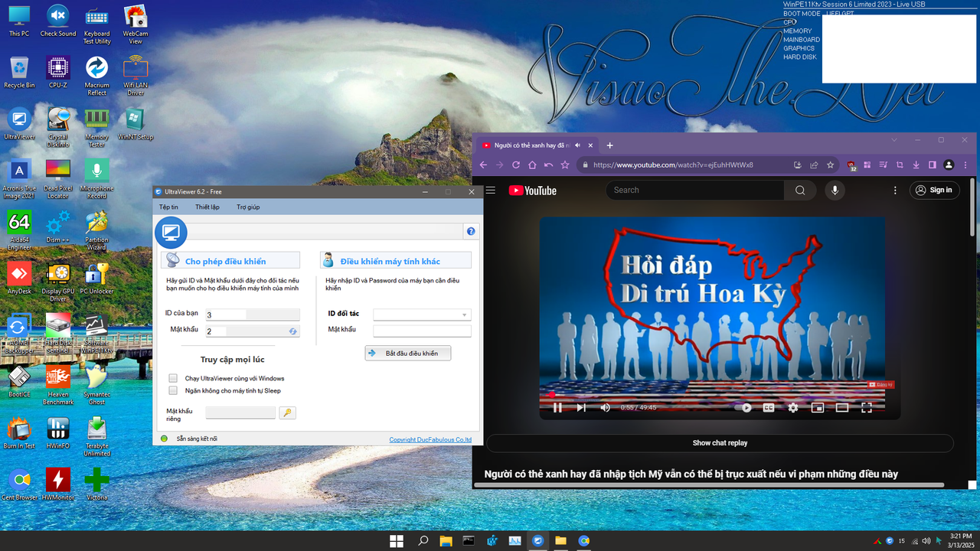This screenshot has width=980, height=551.
Task: Open volume control in the system tray
Action: [926, 541]
